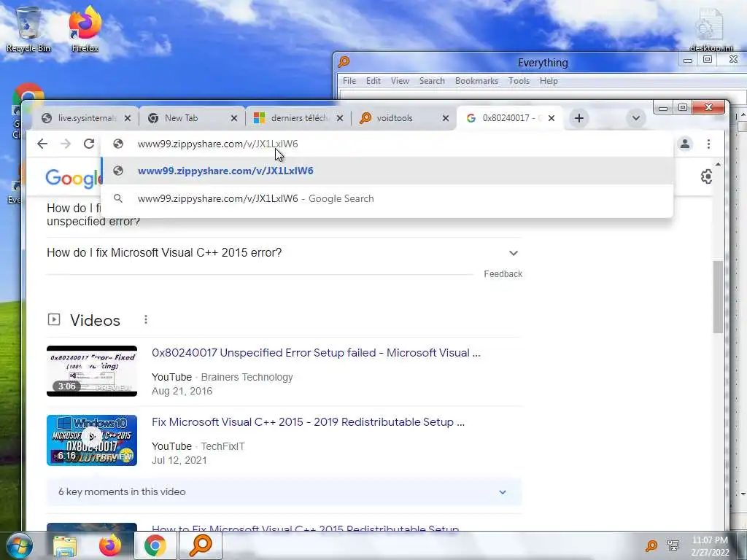The image size is (747, 560).
Task: Close the 0x80240017 Google tab
Action: click(551, 118)
